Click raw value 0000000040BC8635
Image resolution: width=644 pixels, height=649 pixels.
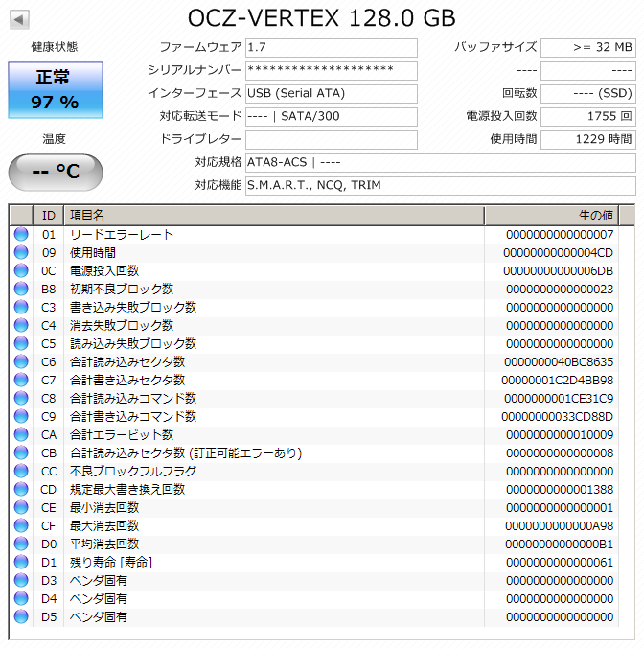(x=559, y=362)
